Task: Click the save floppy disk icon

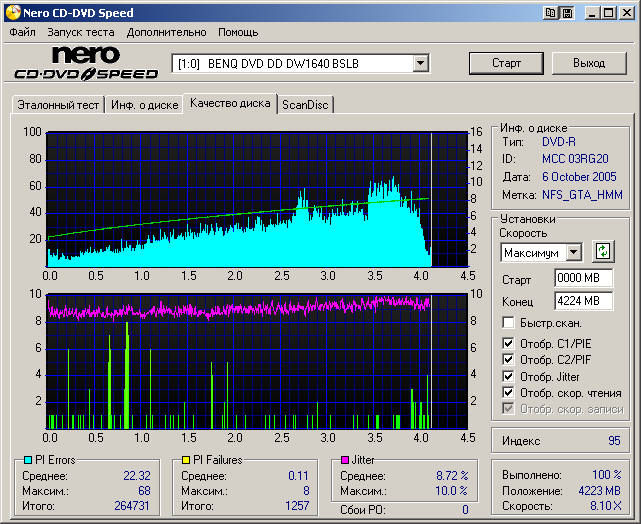Action: 567,13
